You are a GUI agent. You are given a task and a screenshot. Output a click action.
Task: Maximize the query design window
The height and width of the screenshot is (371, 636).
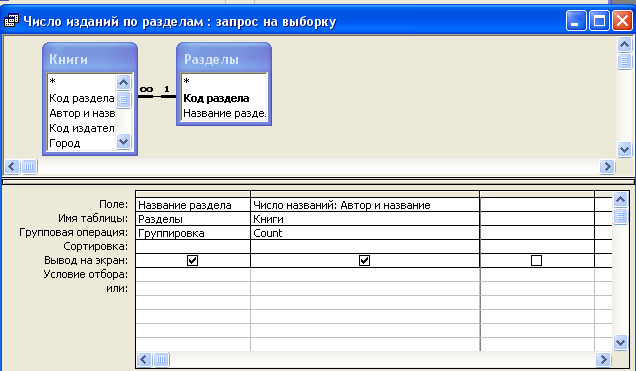click(599, 21)
